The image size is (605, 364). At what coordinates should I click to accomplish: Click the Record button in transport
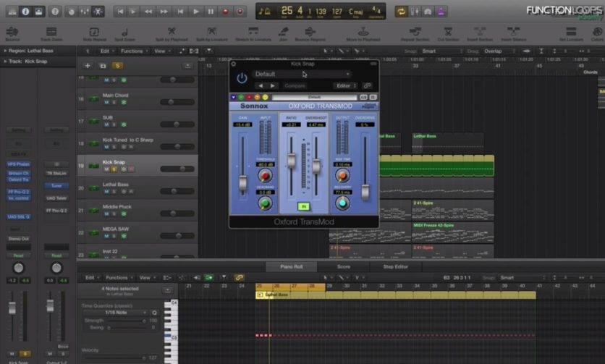point(225,12)
